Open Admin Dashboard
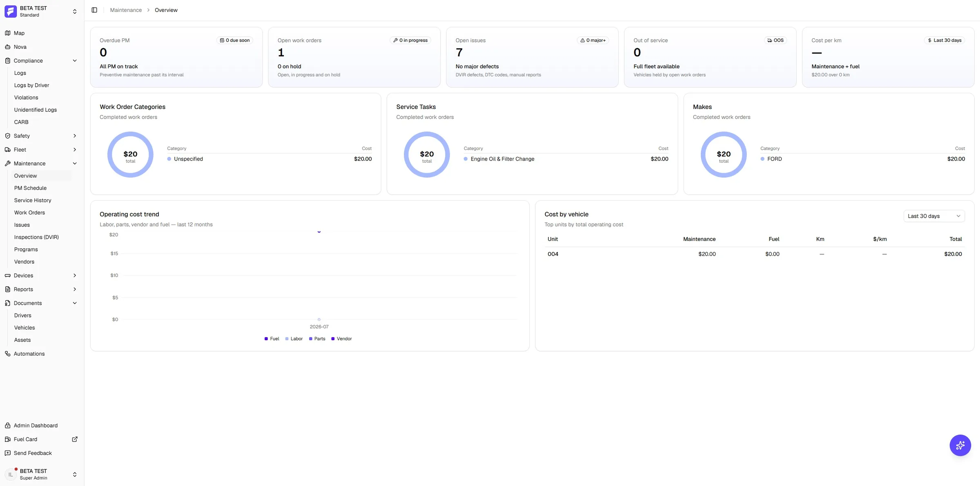This screenshot has width=980, height=486. (x=36, y=426)
